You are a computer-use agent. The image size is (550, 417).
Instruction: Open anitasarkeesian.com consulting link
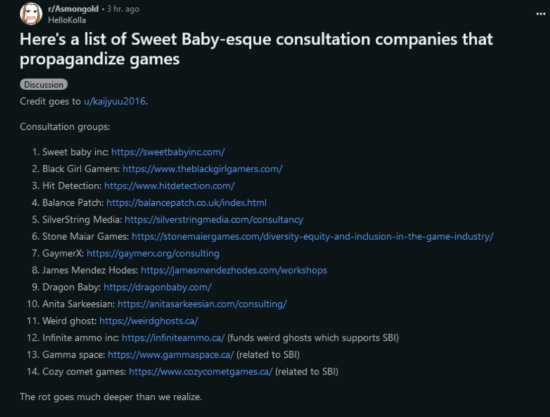(x=202, y=304)
